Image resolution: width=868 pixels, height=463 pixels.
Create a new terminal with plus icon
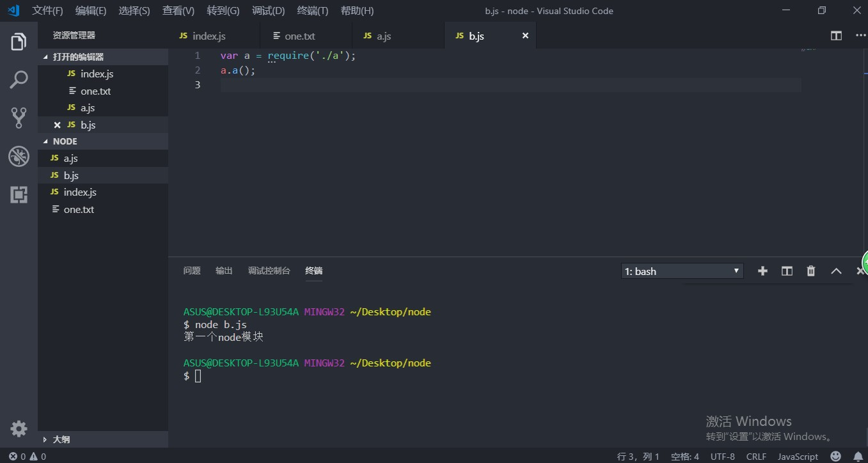click(762, 271)
